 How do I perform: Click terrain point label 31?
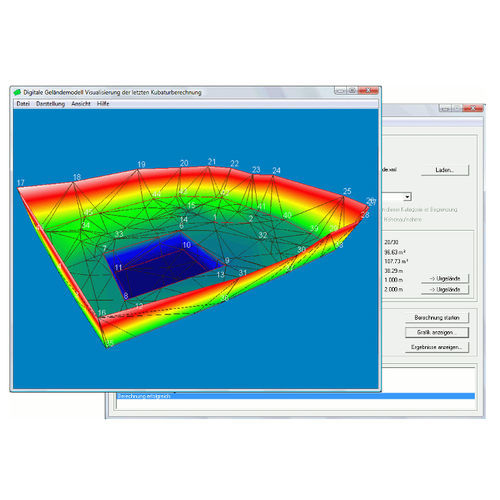pos(243,273)
